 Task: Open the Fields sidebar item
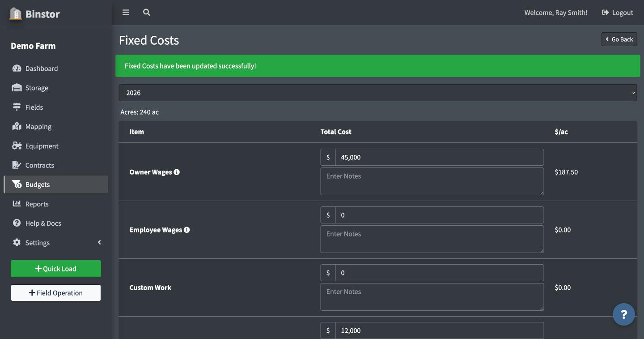[x=56, y=107]
